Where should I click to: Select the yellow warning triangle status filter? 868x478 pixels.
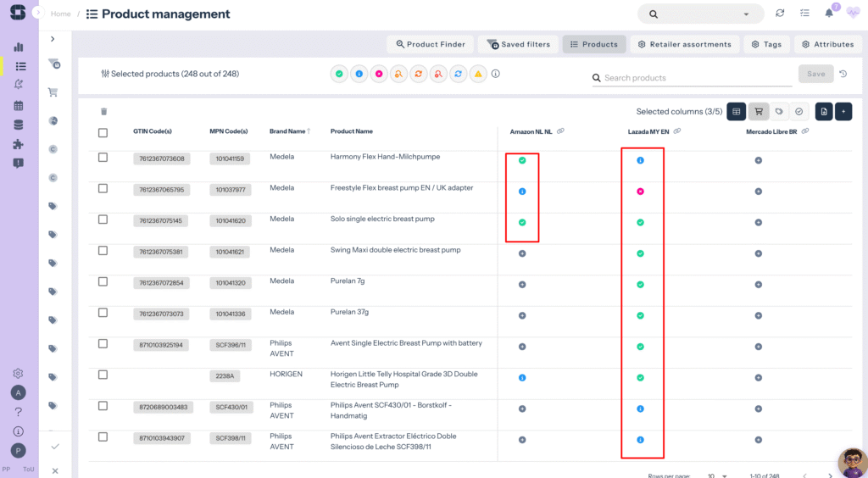click(478, 75)
